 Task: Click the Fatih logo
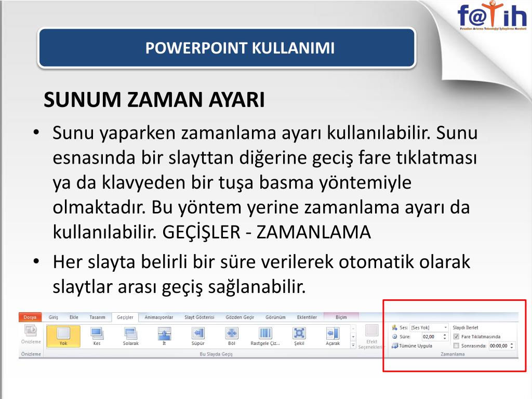(492, 16)
